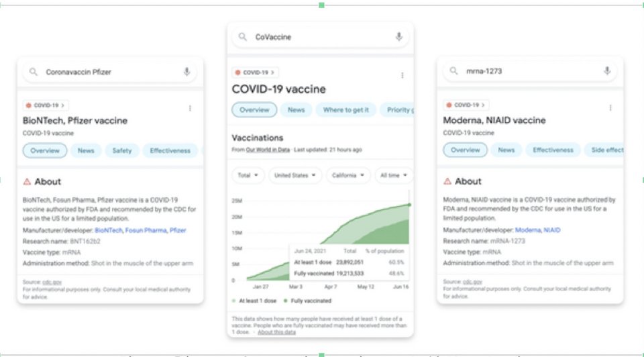Open the Side effects tab in the Moderna card
This screenshot has height=357, width=644.
pos(604,150)
